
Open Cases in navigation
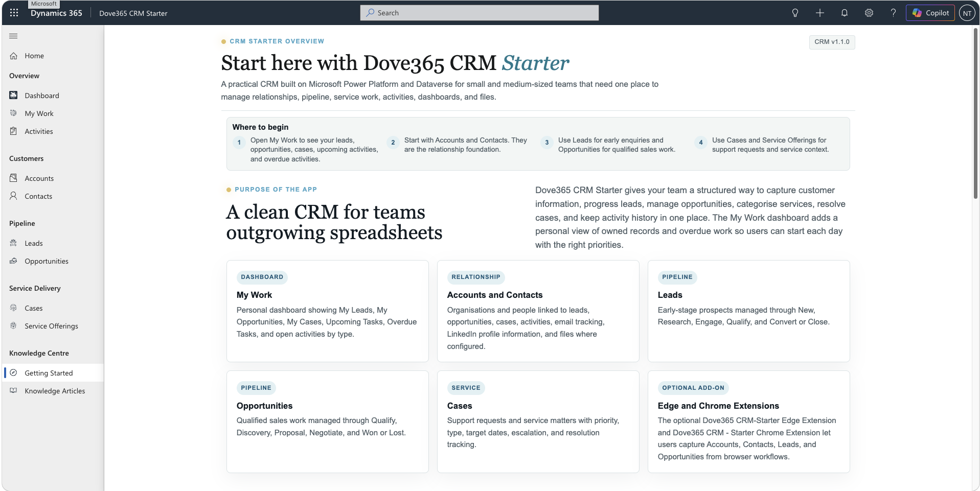[x=53, y=308]
